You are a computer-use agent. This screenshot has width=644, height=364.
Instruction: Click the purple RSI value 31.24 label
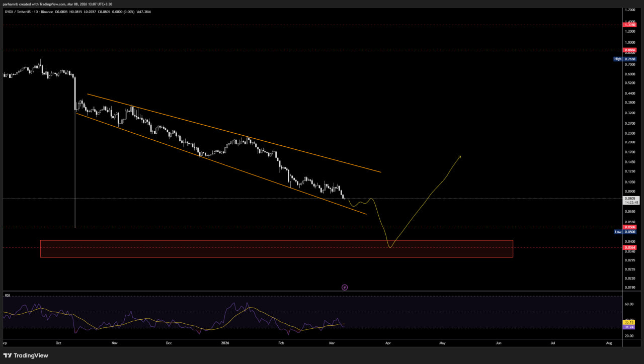629,327
